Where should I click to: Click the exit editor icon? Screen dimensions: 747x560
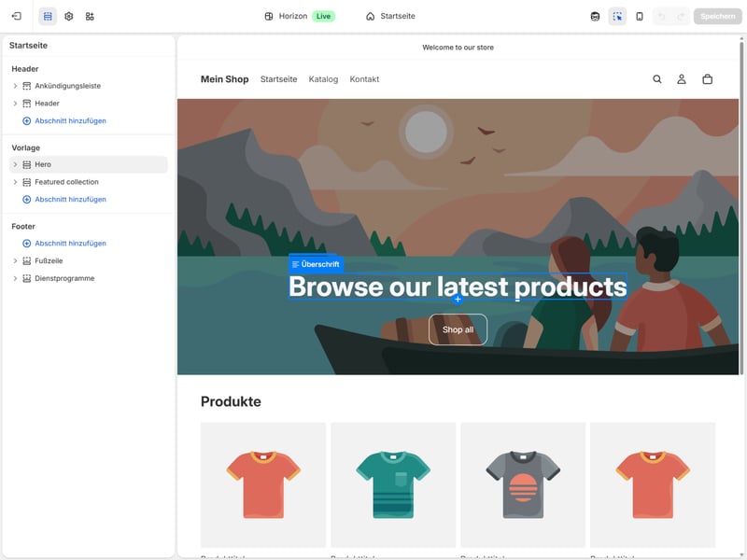16,16
